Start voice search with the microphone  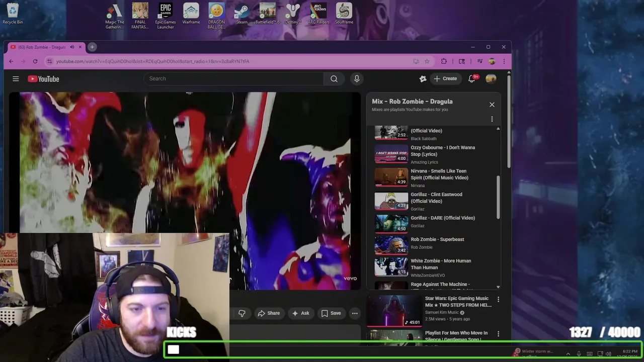pyautogui.click(x=357, y=78)
